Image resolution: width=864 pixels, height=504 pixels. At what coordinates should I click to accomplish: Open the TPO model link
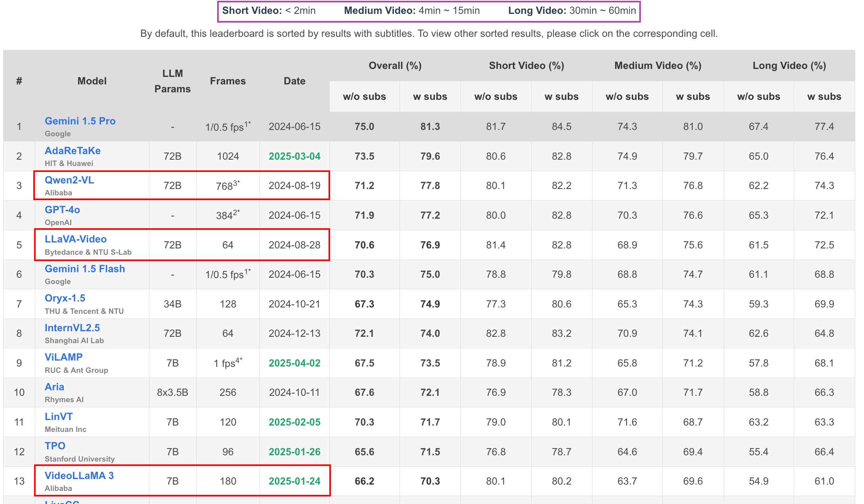tap(55, 446)
